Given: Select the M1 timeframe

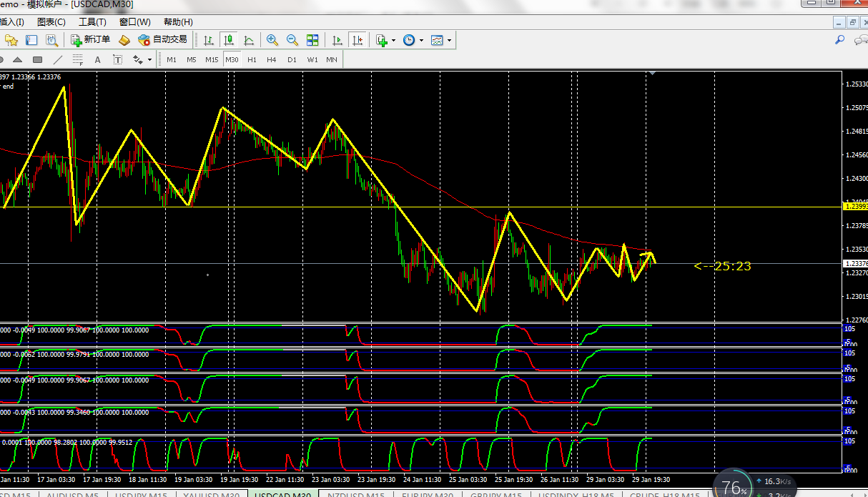Looking at the screenshot, I should [x=172, y=59].
